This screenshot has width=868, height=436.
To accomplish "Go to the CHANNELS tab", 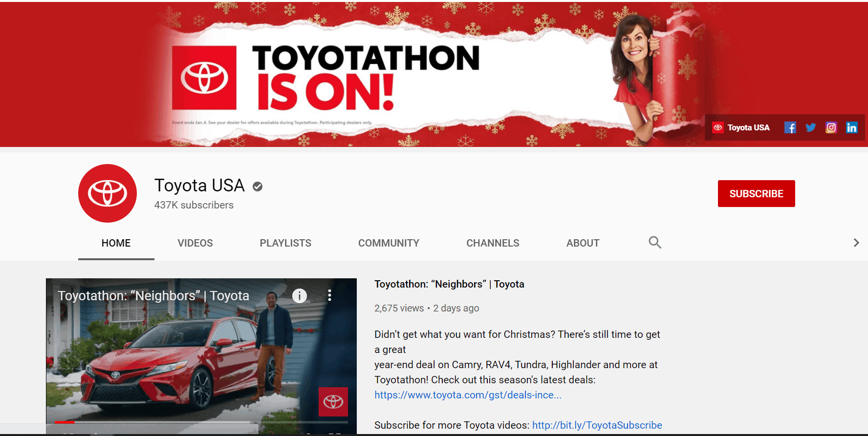I will 493,243.
